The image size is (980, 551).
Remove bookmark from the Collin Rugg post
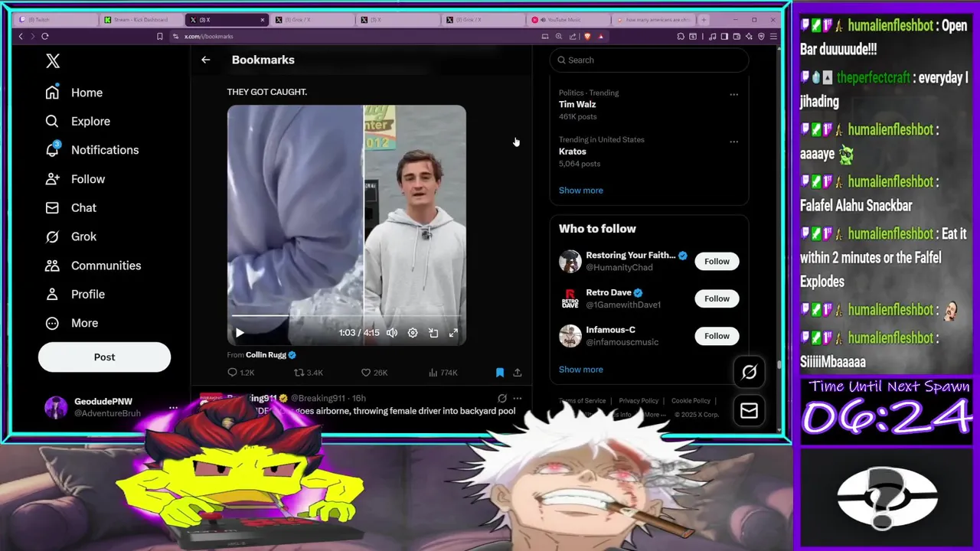(500, 373)
